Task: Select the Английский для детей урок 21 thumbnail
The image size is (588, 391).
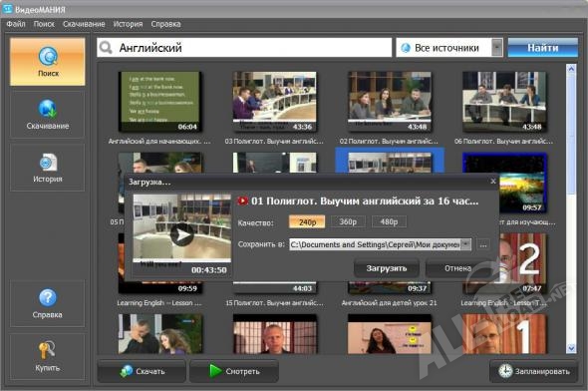Action: click(390, 287)
